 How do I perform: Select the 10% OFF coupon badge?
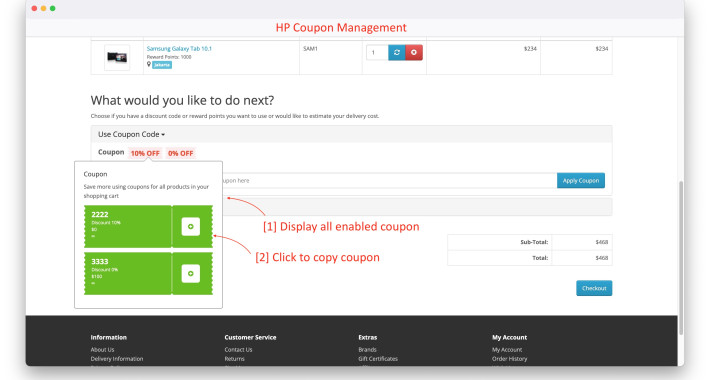tap(145, 153)
